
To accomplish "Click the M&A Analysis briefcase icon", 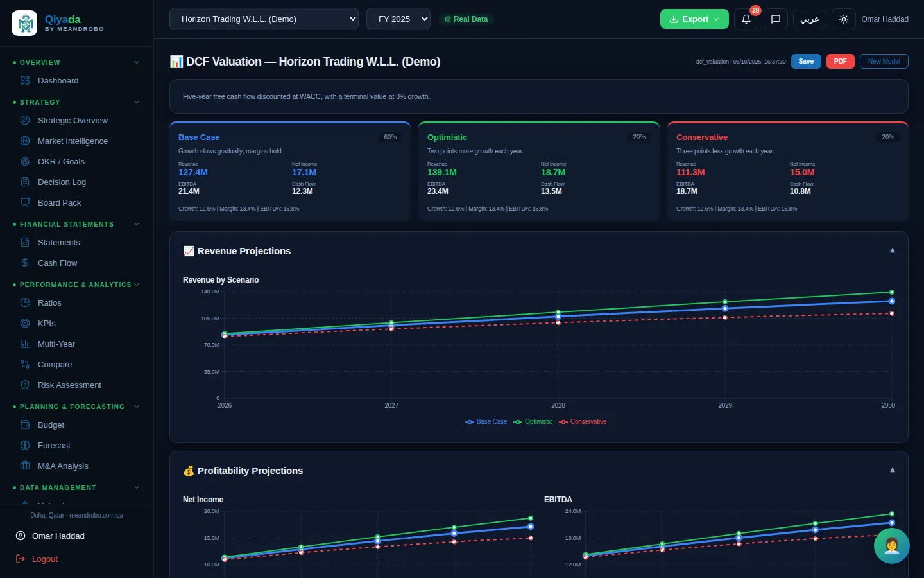I will click(25, 466).
